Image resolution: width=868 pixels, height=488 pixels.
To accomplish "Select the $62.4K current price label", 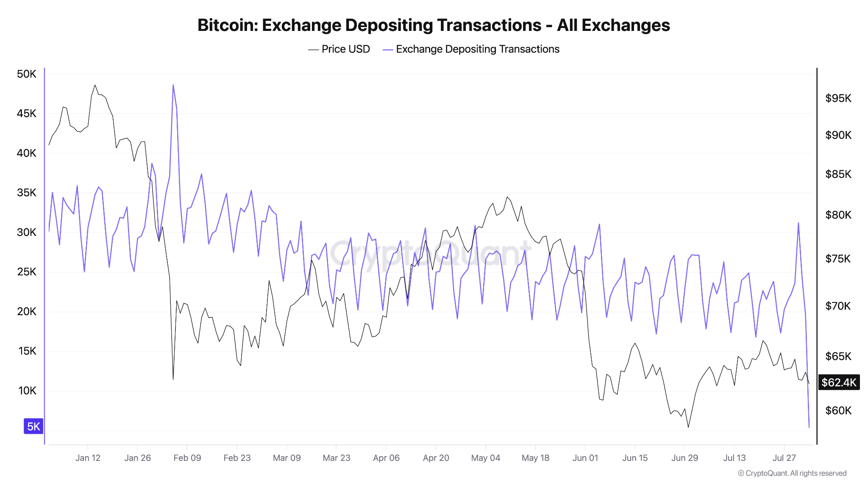I will point(839,383).
